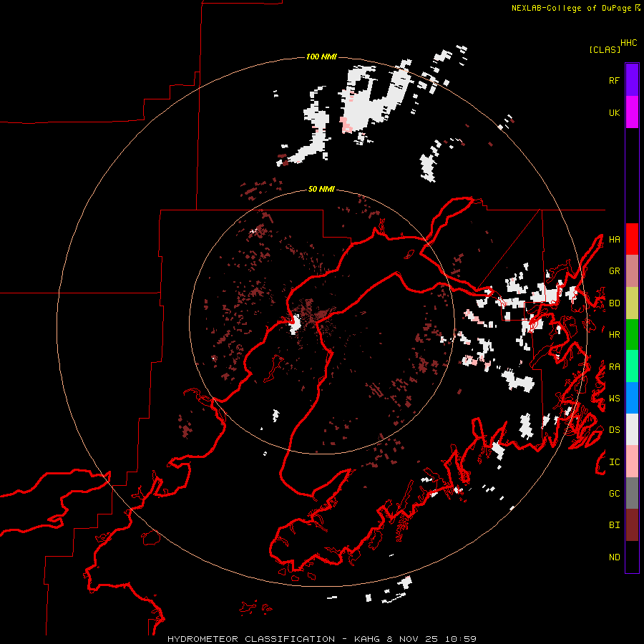This screenshot has height=644, width=644.
Task: Click the GC gray legend swatch
Action: click(x=632, y=493)
